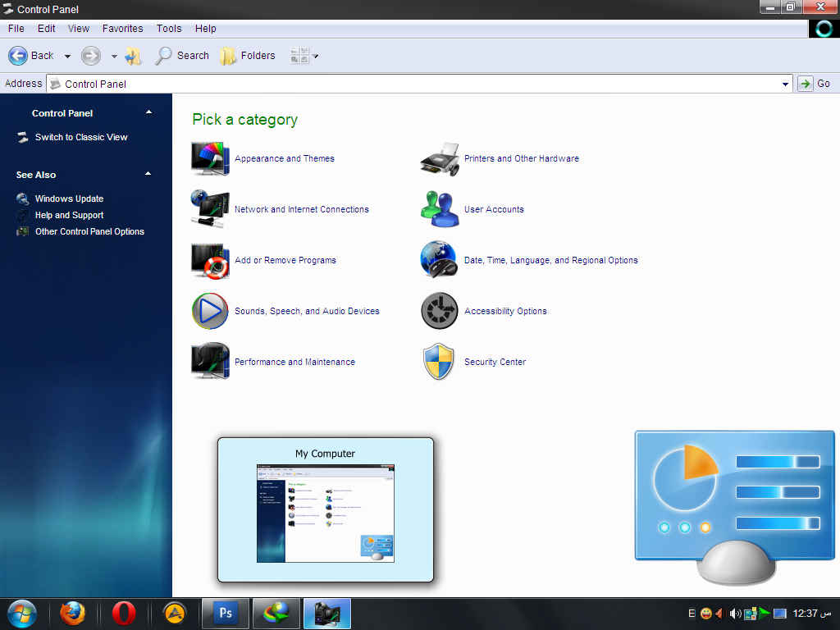Image resolution: width=840 pixels, height=630 pixels.
Task: Click Other Control Panel Options icon
Action: click(22, 231)
